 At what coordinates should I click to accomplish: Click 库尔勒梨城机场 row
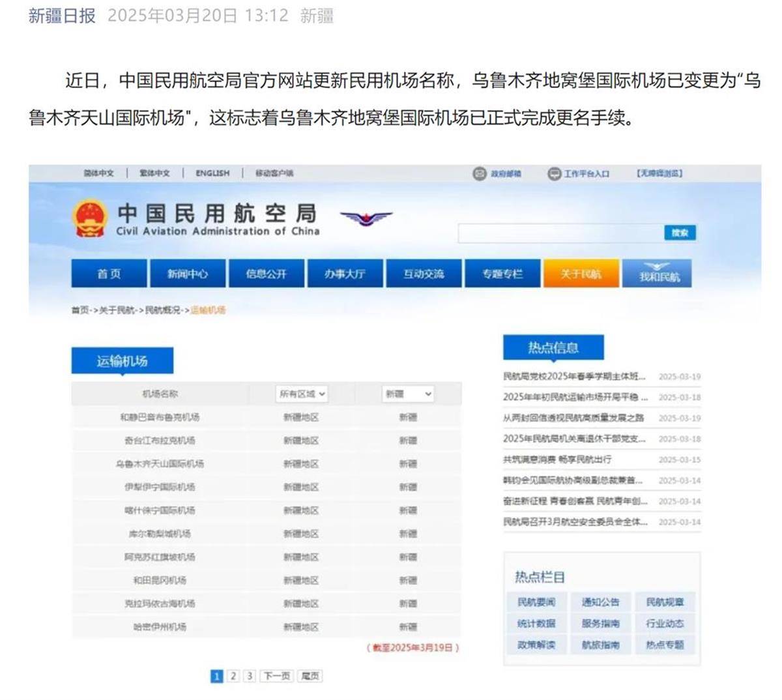[267, 534]
